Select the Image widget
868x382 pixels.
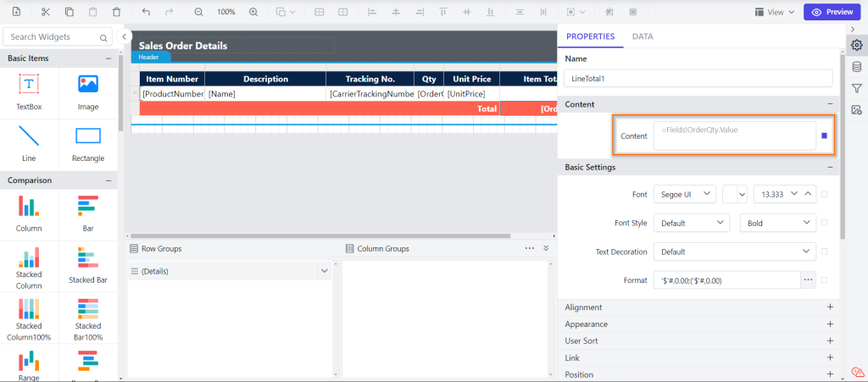pos(88,91)
